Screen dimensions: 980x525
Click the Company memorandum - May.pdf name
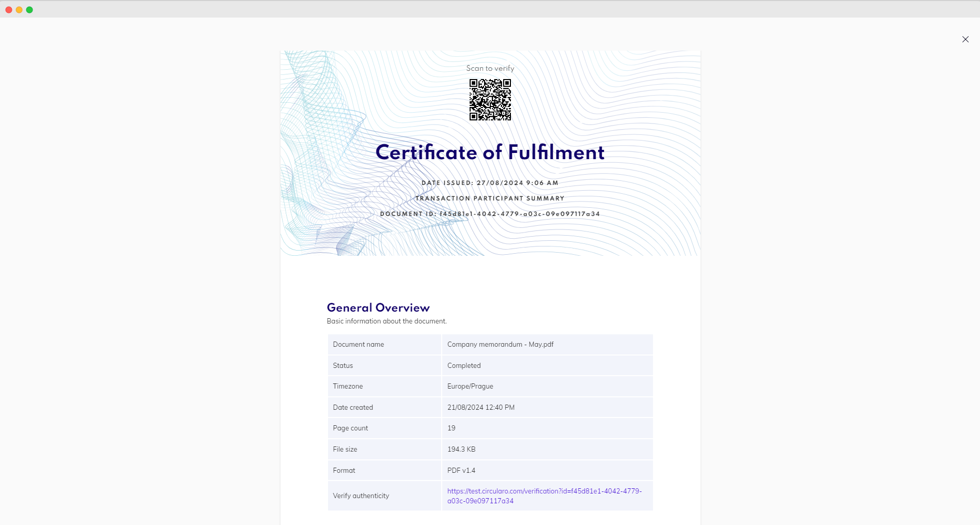point(500,344)
